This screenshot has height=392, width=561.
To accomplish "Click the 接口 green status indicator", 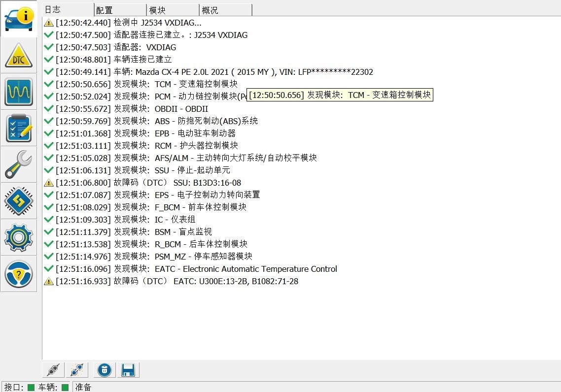I will click(x=31, y=388).
